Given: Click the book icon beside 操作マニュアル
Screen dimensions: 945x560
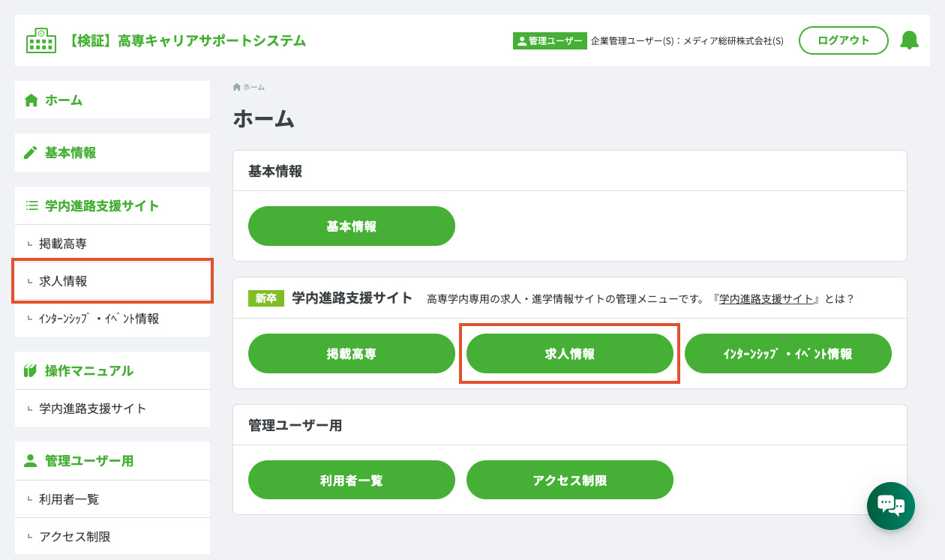Looking at the screenshot, I should [x=31, y=370].
